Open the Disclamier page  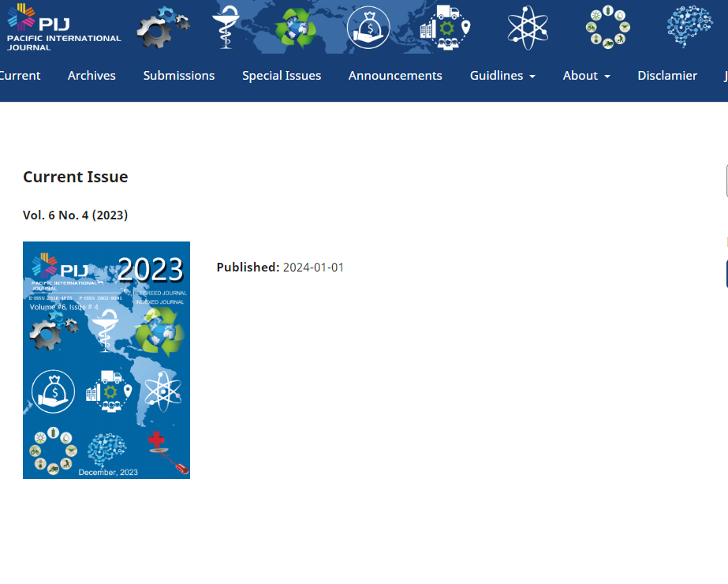667,76
